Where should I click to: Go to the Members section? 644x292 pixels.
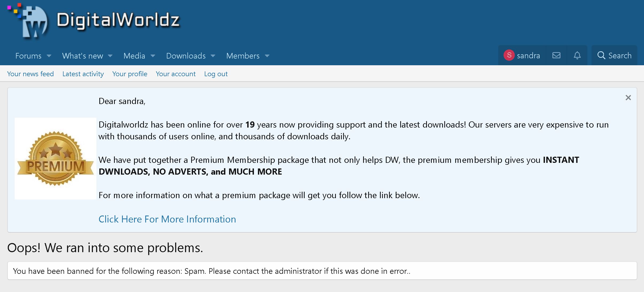click(x=243, y=56)
